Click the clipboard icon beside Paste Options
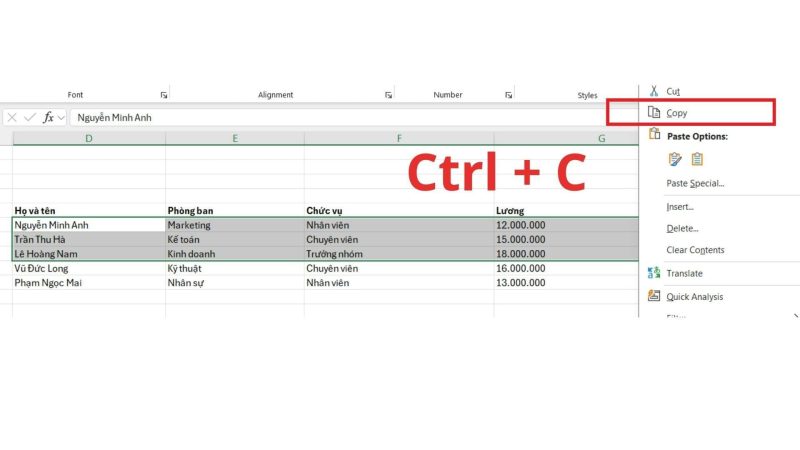 click(x=654, y=134)
